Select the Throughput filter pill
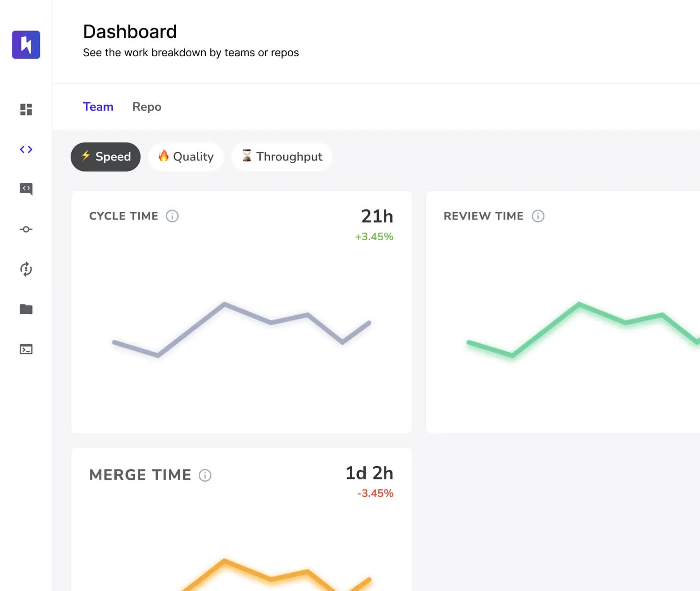 [282, 157]
